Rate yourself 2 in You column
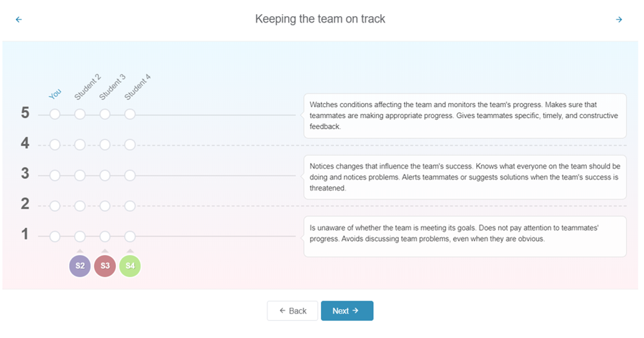This screenshot has width=644, height=338. coord(55,206)
